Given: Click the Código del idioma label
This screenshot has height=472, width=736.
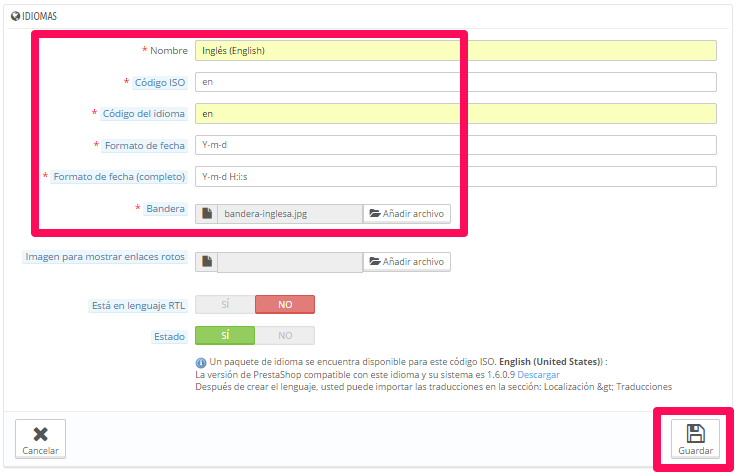Looking at the screenshot, I should pyautogui.click(x=144, y=114).
